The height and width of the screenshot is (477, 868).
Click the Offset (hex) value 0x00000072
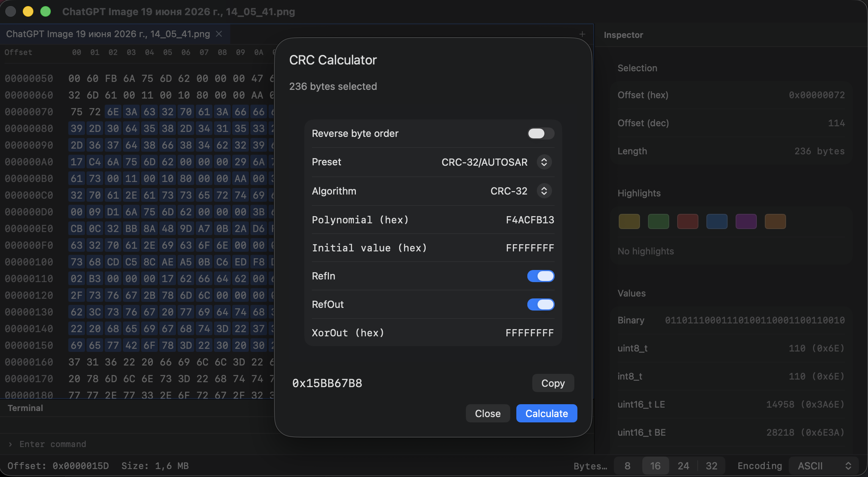click(817, 95)
